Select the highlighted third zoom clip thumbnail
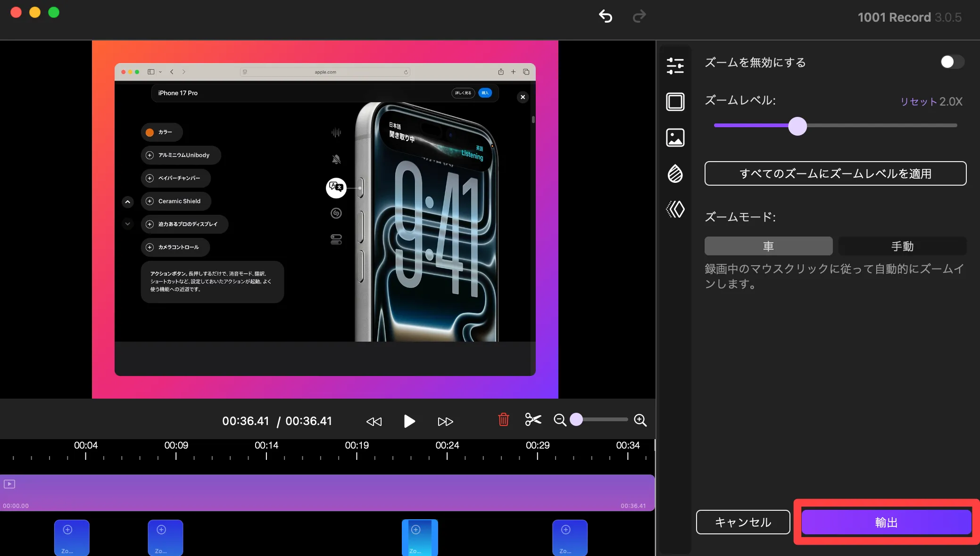The image size is (980, 556). [419, 538]
